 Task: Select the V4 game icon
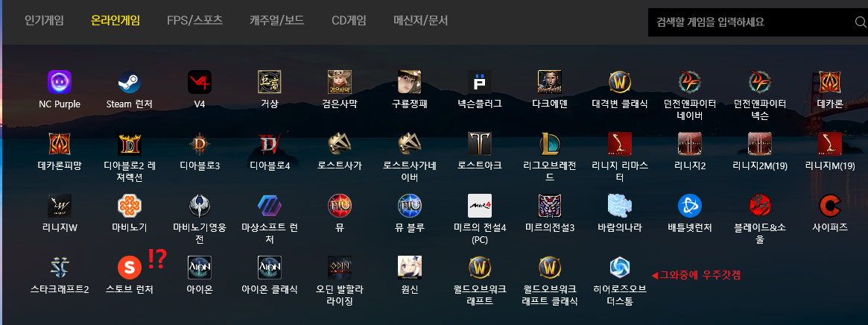tap(199, 82)
